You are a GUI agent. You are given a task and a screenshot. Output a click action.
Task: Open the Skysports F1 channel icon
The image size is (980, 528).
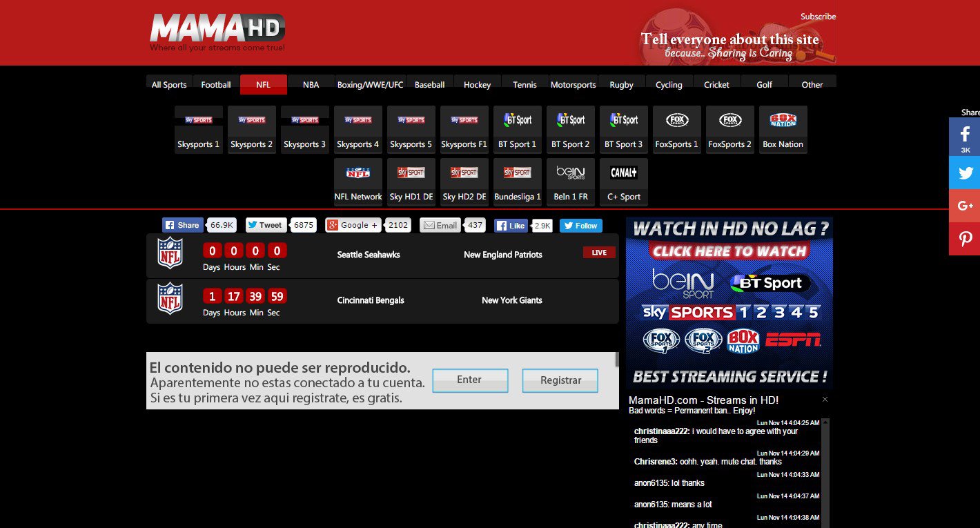pos(464,129)
